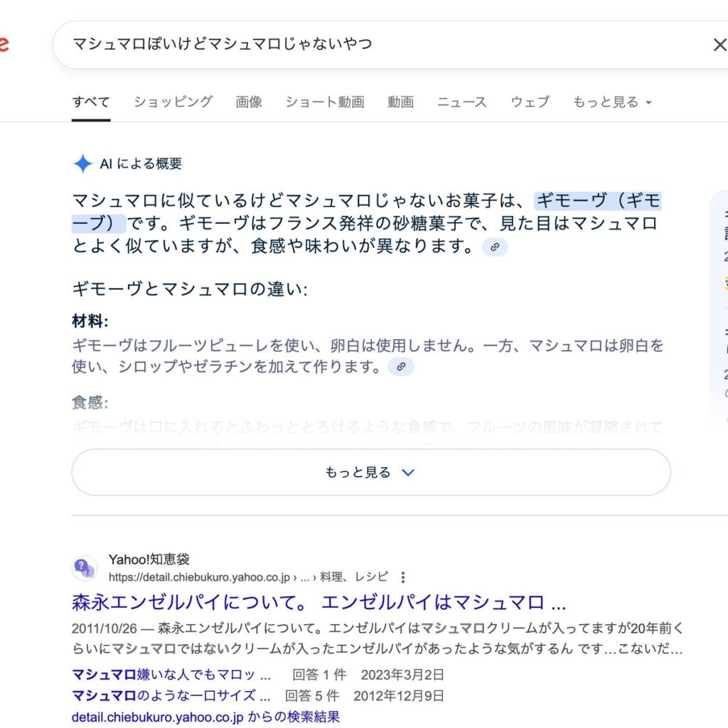Select the 動画 tab
The height and width of the screenshot is (728, 728).
tap(400, 102)
